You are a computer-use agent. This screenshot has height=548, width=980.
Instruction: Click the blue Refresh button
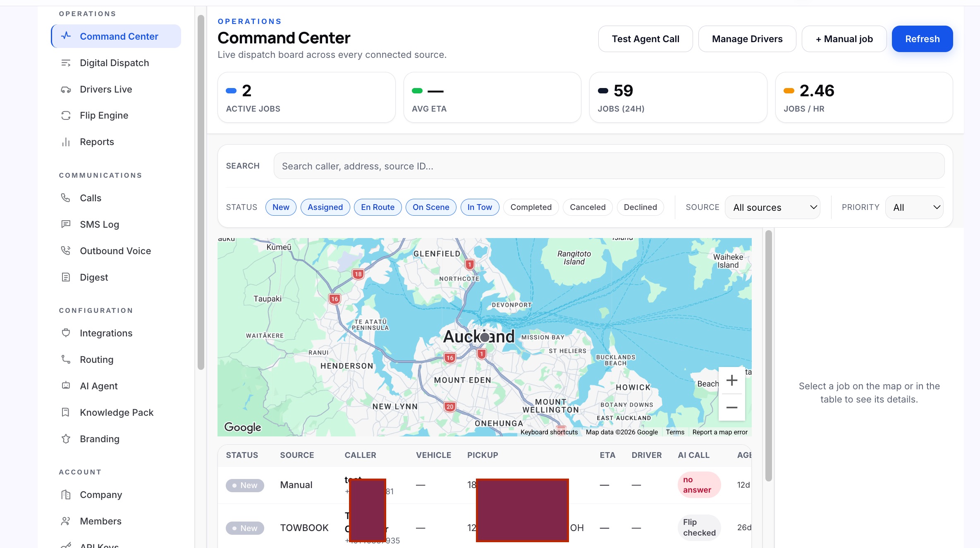922,39
